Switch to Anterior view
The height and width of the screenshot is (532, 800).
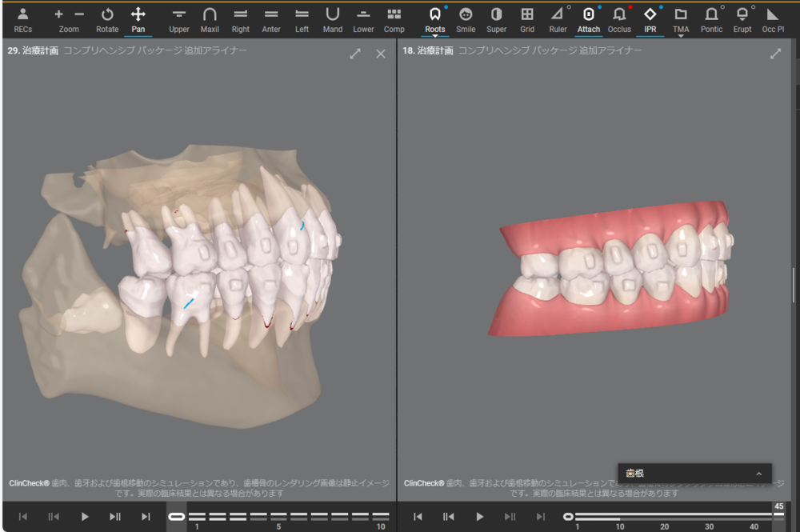click(271, 19)
